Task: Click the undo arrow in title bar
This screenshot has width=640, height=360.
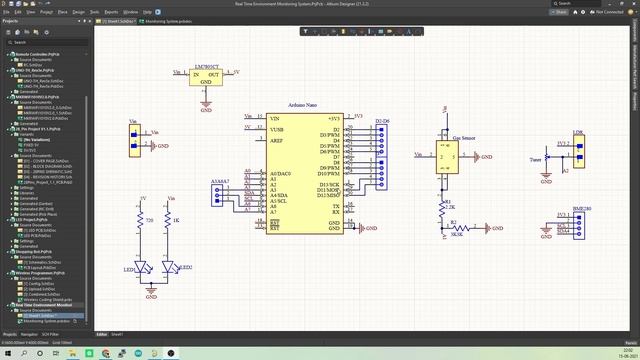Action: 40,4
